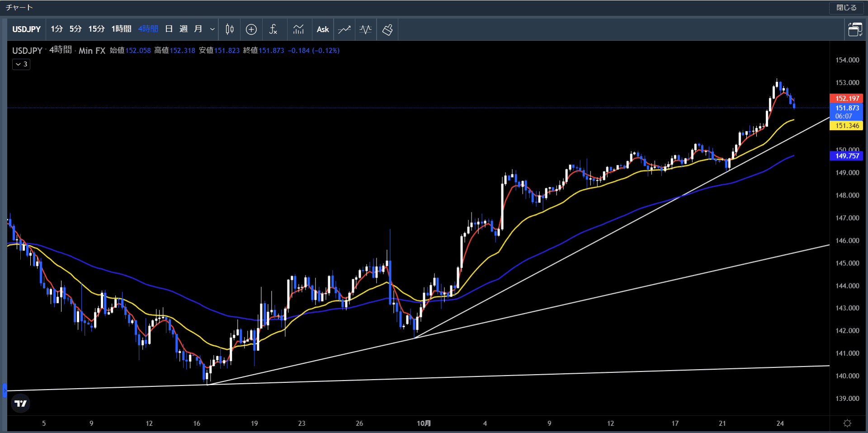
Task: Click the compare or add symbol icon
Action: tap(251, 29)
